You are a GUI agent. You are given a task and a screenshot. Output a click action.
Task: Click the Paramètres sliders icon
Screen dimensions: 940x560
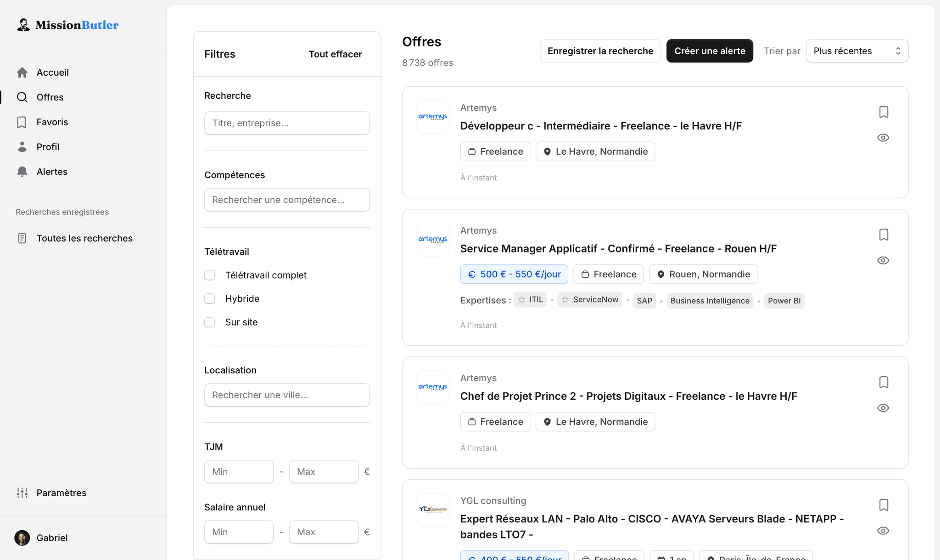tap(22, 493)
